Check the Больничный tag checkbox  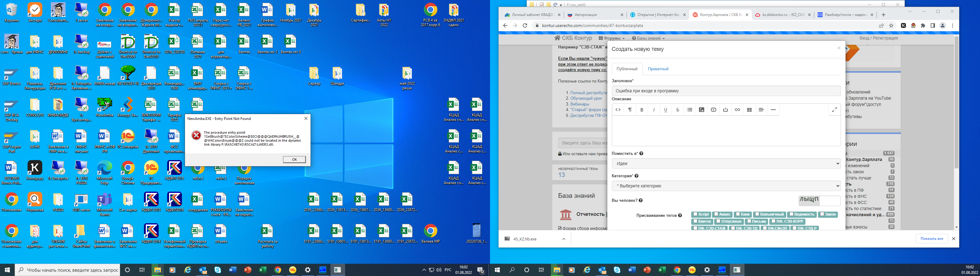coord(757,214)
